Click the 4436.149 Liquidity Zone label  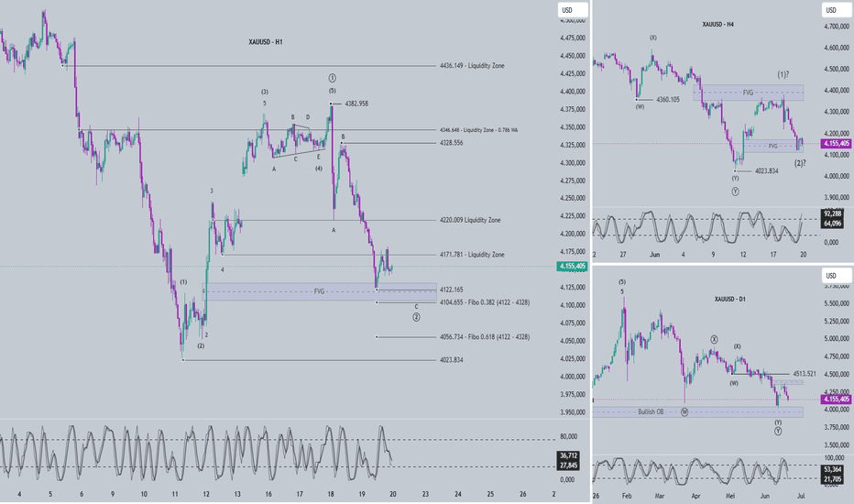(x=472, y=65)
